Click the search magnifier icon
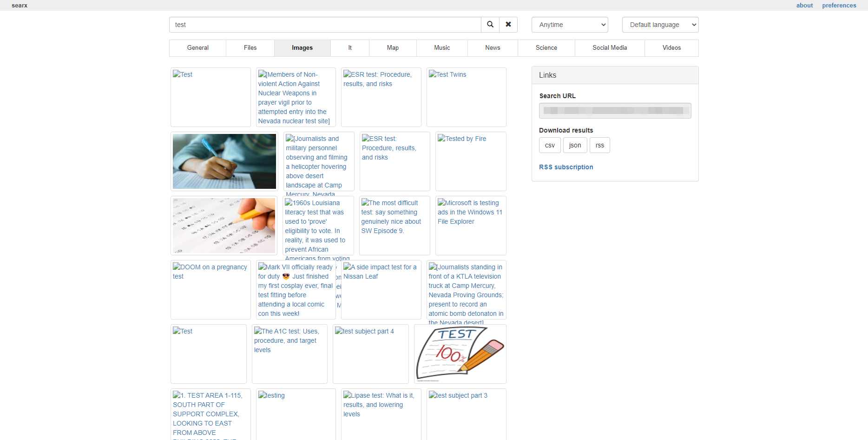This screenshot has width=868, height=440. 489,24
